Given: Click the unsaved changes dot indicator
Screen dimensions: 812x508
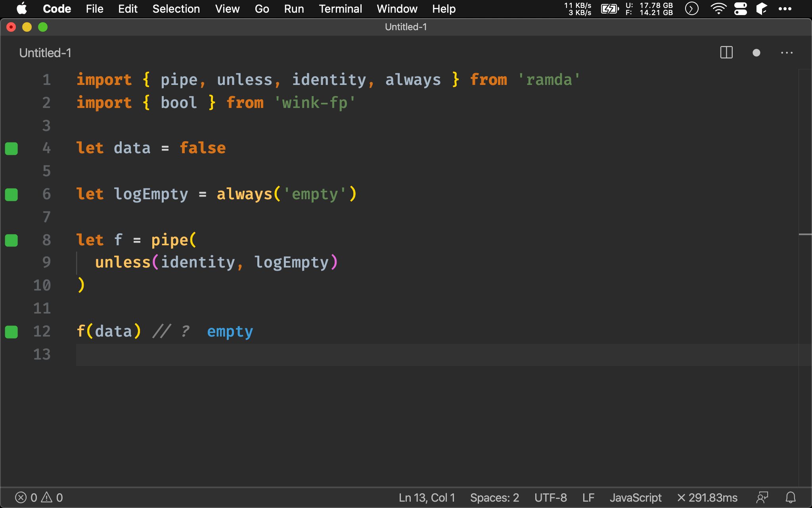Looking at the screenshot, I should click(x=756, y=53).
